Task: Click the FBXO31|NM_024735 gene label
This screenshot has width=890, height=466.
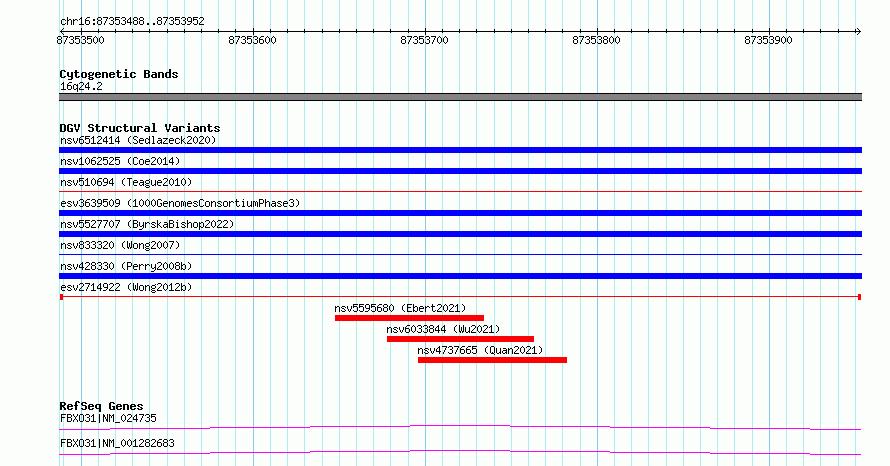Action: (x=108, y=418)
